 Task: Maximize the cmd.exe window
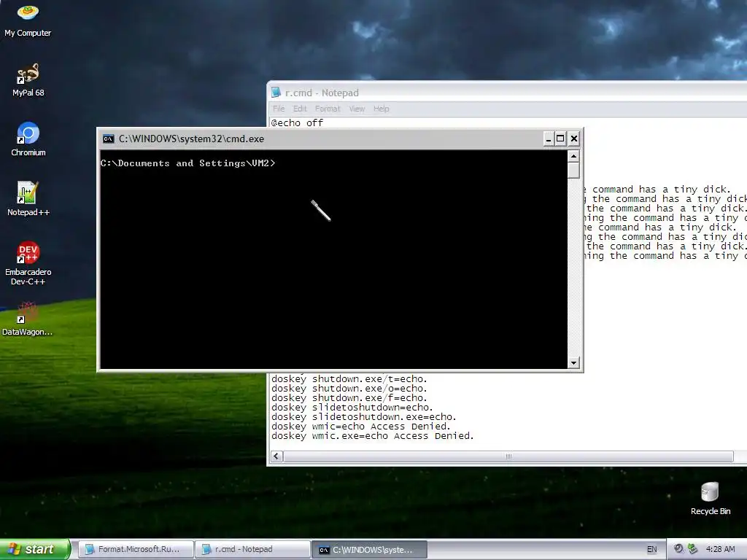(x=561, y=139)
